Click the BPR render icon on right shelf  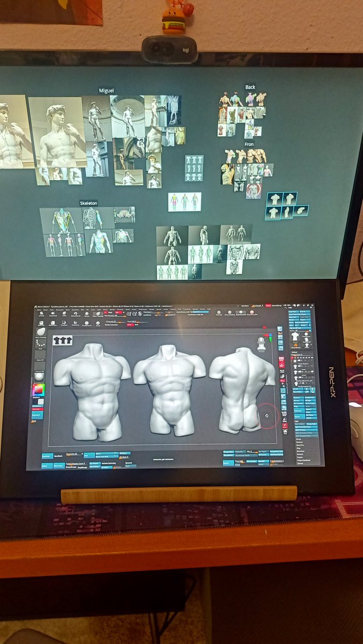coord(280,329)
